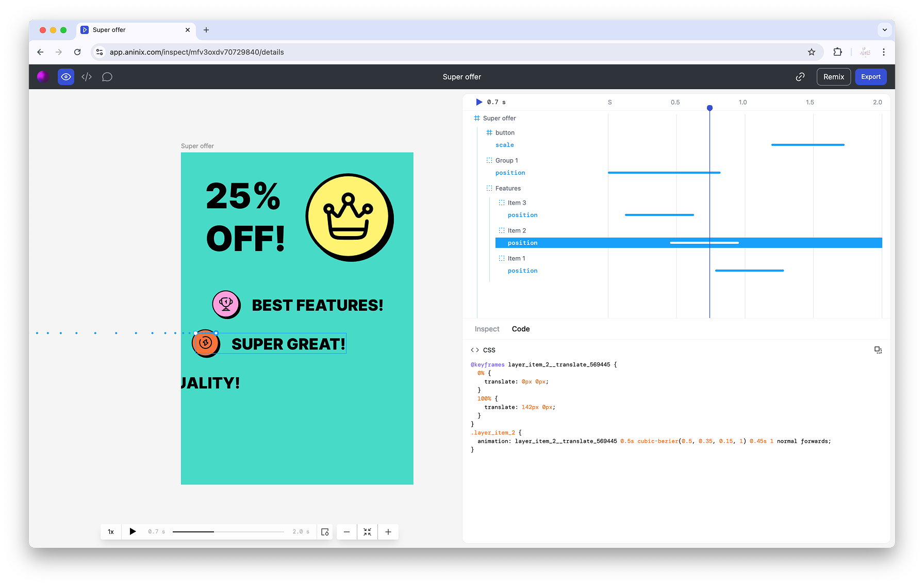The width and height of the screenshot is (924, 586).
Task: Click the address bar URL
Action: pyautogui.click(x=197, y=52)
